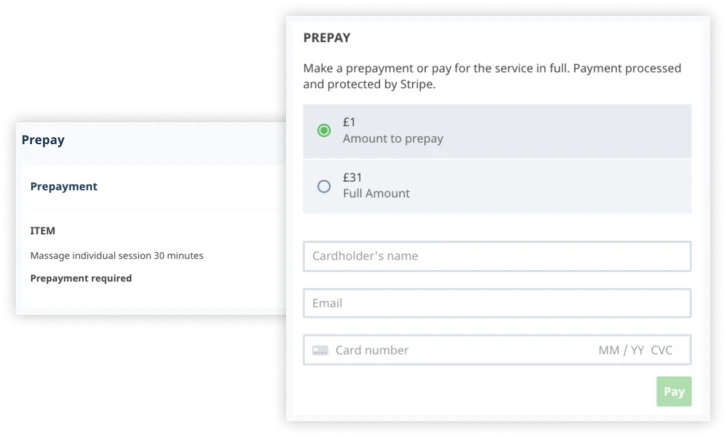This screenshot has width=726, height=437.
Task: Click the £1 amount label
Action: [349, 122]
